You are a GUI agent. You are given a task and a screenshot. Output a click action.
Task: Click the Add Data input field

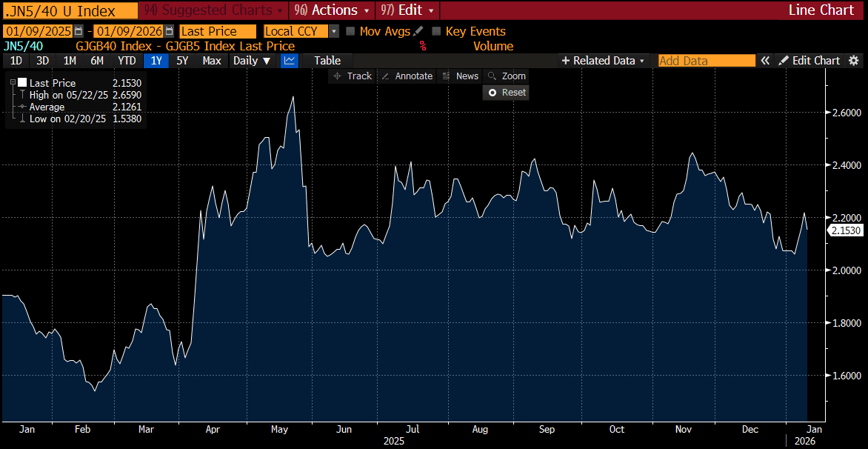(707, 61)
